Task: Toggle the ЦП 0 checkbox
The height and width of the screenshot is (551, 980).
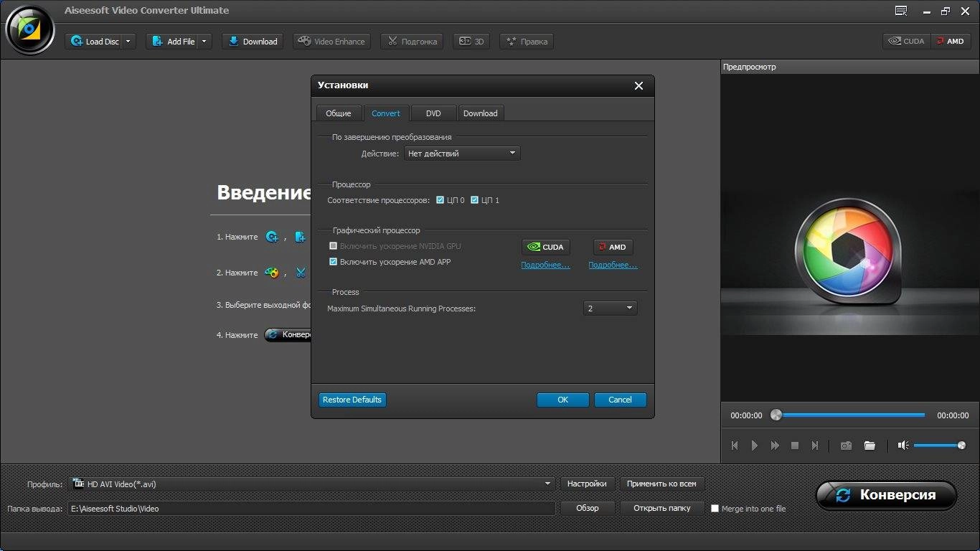Action: (440, 200)
